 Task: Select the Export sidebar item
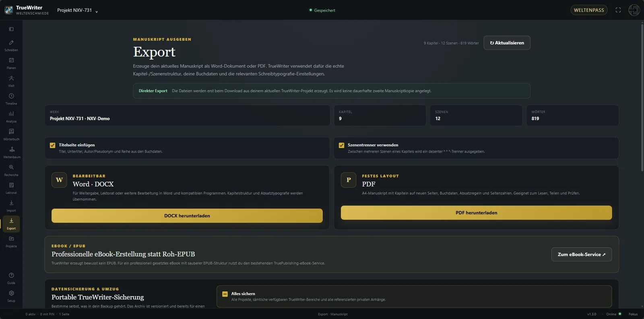pyautogui.click(x=11, y=224)
